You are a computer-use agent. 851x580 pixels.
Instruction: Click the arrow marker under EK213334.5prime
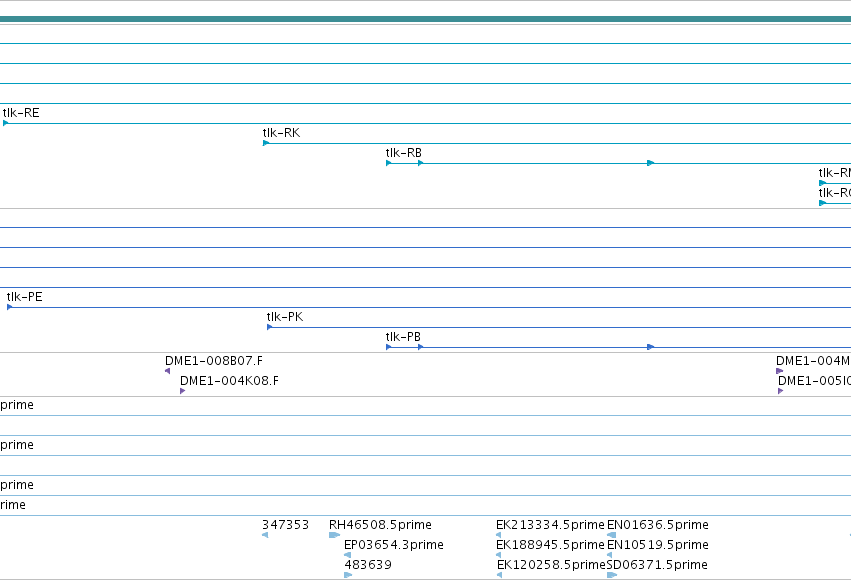[499, 535]
